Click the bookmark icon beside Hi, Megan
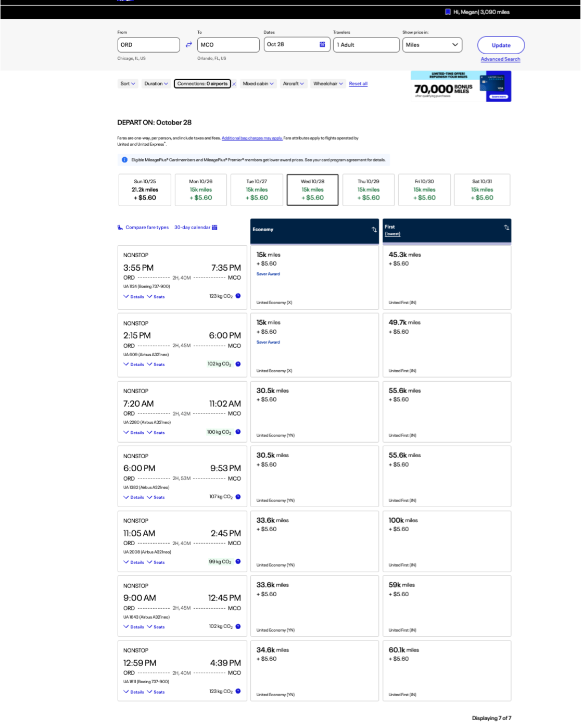The width and height of the screenshot is (583, 728). click(448, 12)
